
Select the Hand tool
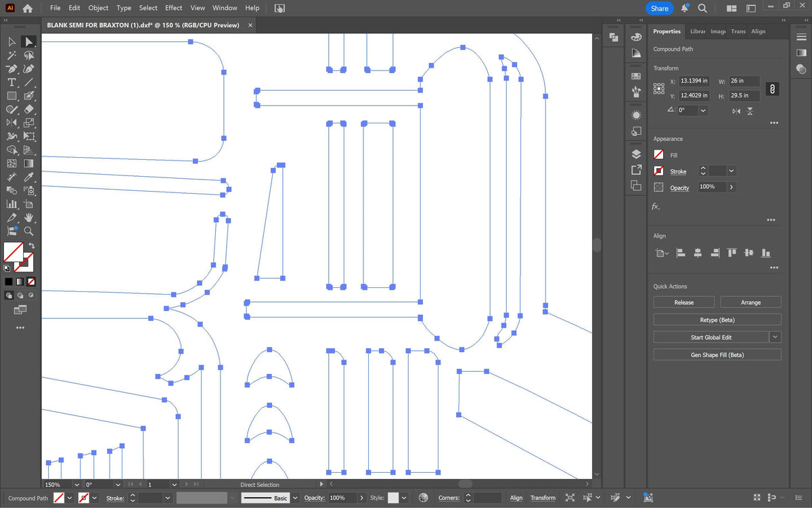(28, 217)
